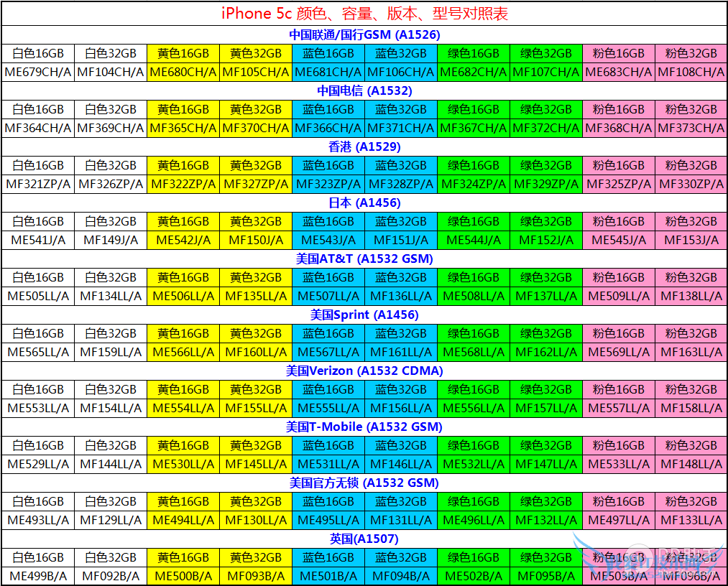Click pink cell ME557LL/A
The image size is (728, 586).
(619, 409)
